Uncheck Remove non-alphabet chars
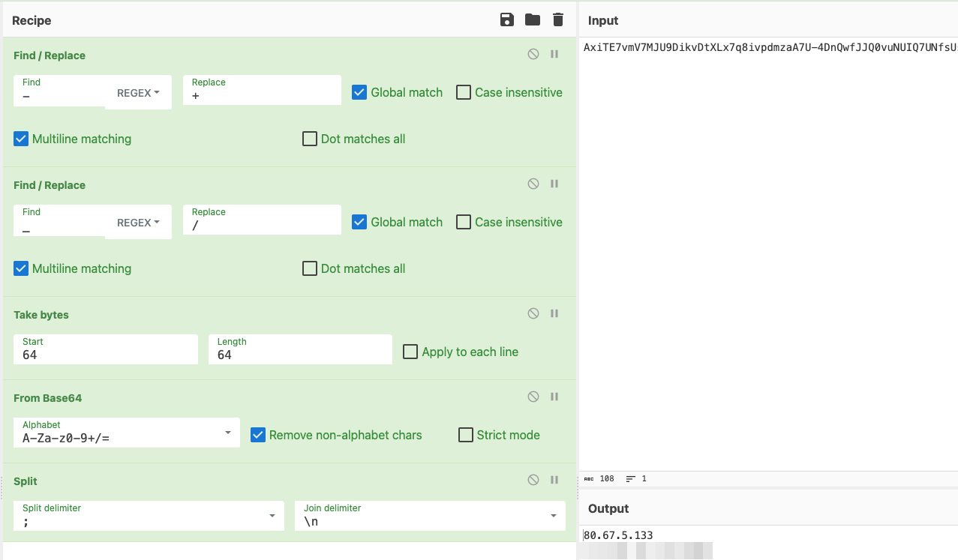 pos(258,435)
